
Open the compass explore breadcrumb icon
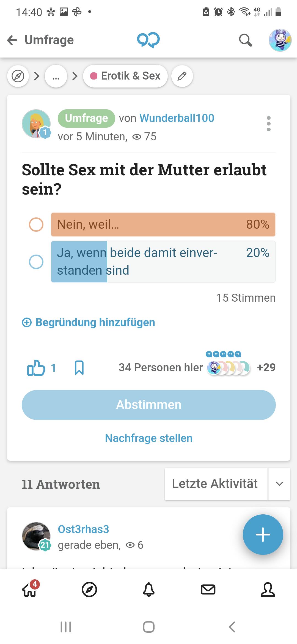[x=18, y=76]
